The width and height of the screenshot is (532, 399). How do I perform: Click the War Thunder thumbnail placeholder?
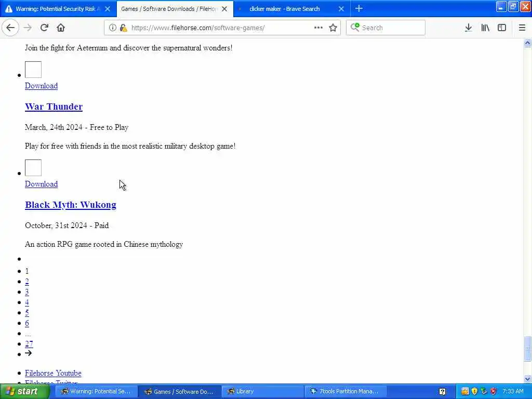[33, 70]
